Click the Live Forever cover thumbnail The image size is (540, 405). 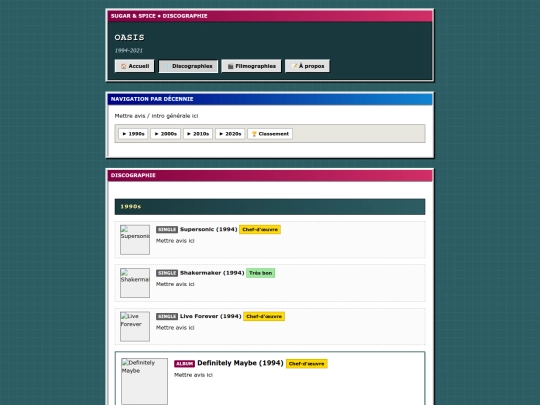135,326
